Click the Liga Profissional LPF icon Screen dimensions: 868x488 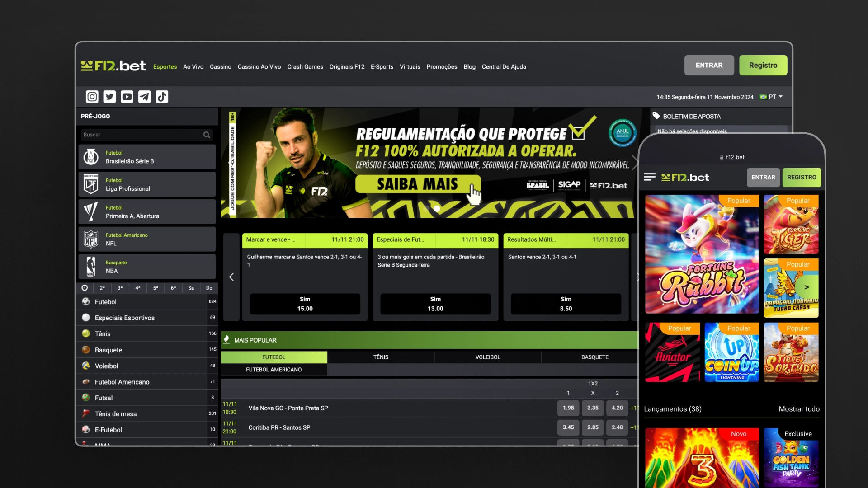point(91,184)
